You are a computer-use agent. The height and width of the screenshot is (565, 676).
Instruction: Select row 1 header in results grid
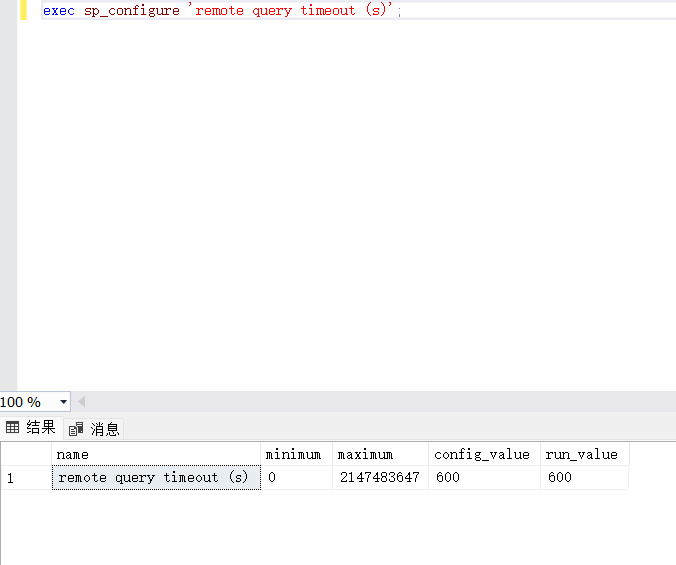26,478
